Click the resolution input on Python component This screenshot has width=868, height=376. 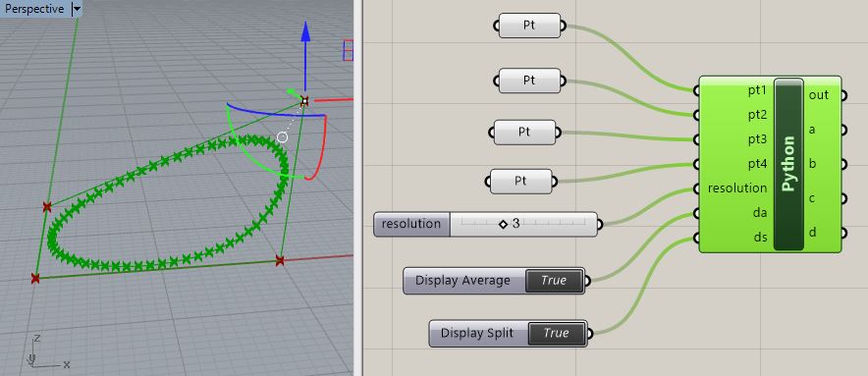pos(736,188)
